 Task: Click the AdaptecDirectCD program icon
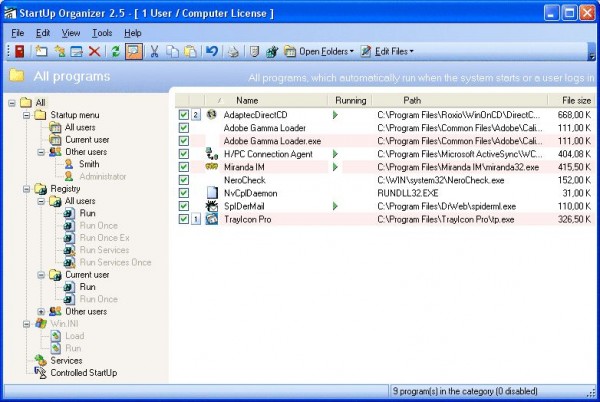(x=212, y=114)
